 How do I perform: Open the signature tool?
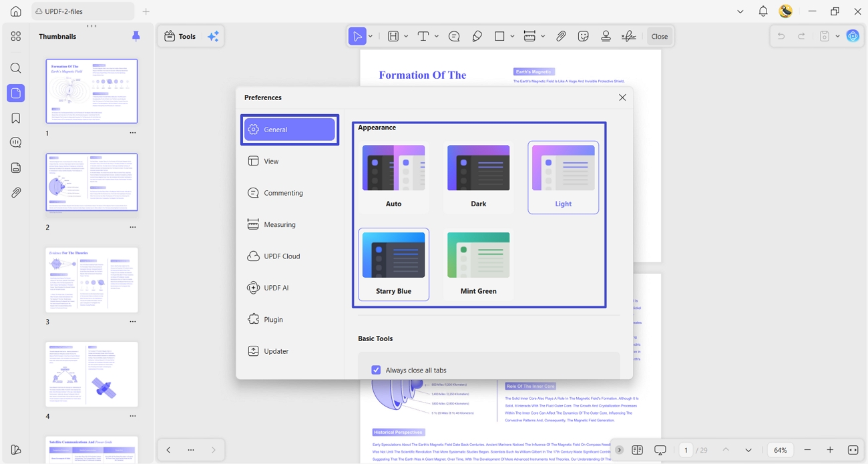coord(628,36)
